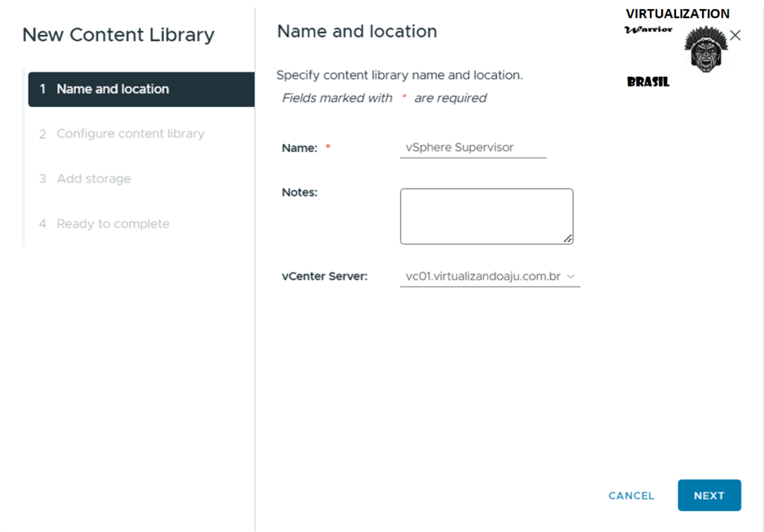Click the New Content Library wizard title
The width and height of the screenshot is (764, 532).
pyautogui.click(x=119, y=34)
